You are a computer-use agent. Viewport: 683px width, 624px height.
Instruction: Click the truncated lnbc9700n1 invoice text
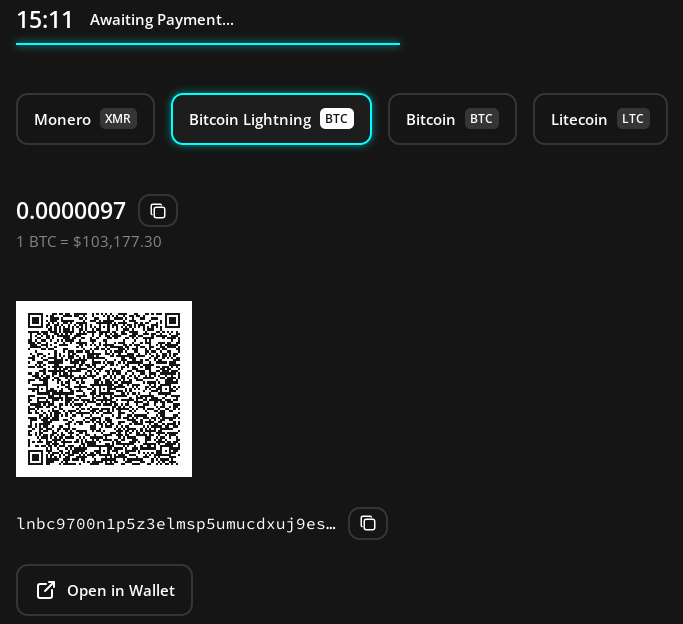[x=176, y=523]
